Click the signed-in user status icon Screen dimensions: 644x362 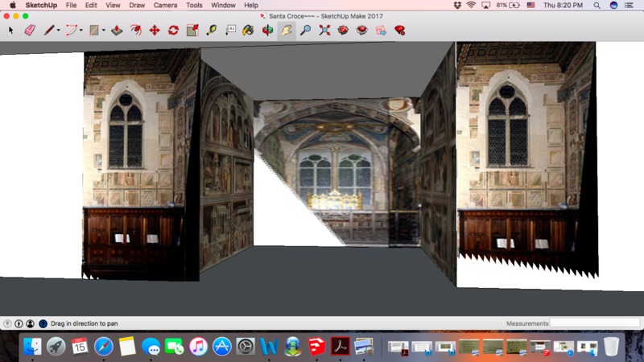click(x=30, y=323)
